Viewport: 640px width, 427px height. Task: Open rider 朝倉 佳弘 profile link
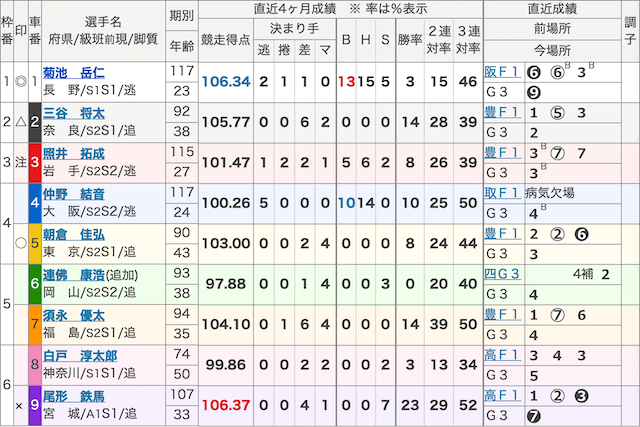pyautogui.click(x=73, y=234)
